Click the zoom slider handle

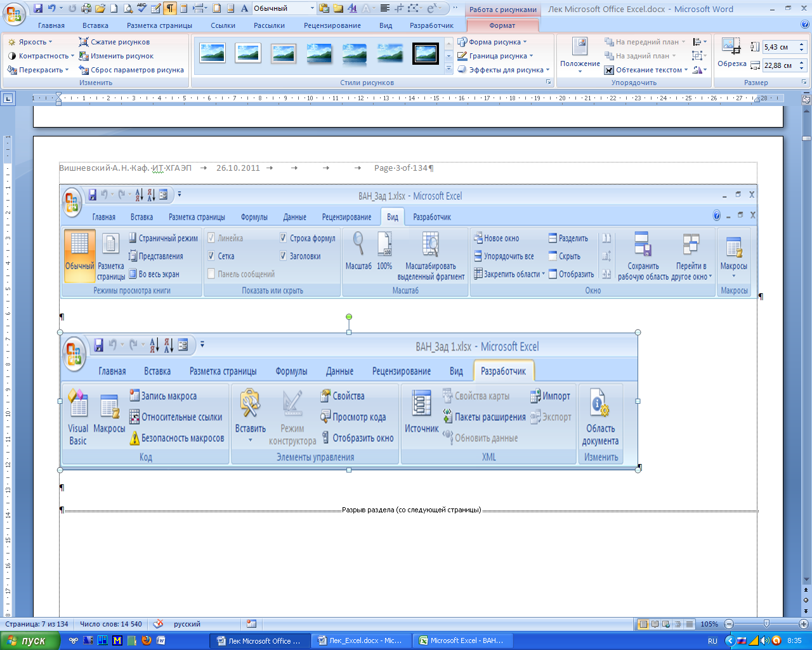[766, 624]
